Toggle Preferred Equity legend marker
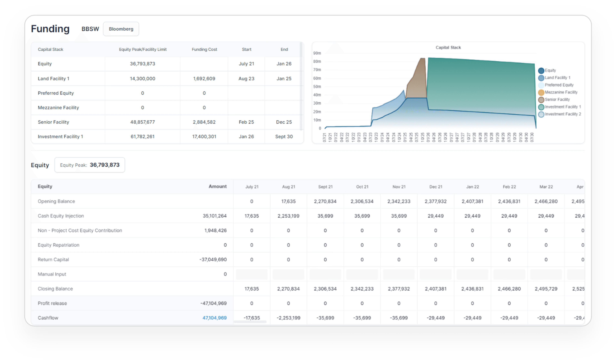 (541, 85)
